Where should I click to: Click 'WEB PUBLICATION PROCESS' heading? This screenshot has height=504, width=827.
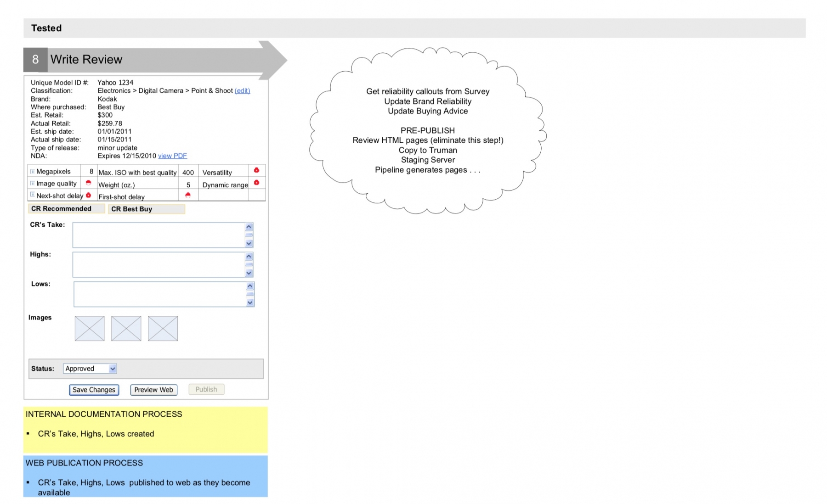click(x=84, y=463)
